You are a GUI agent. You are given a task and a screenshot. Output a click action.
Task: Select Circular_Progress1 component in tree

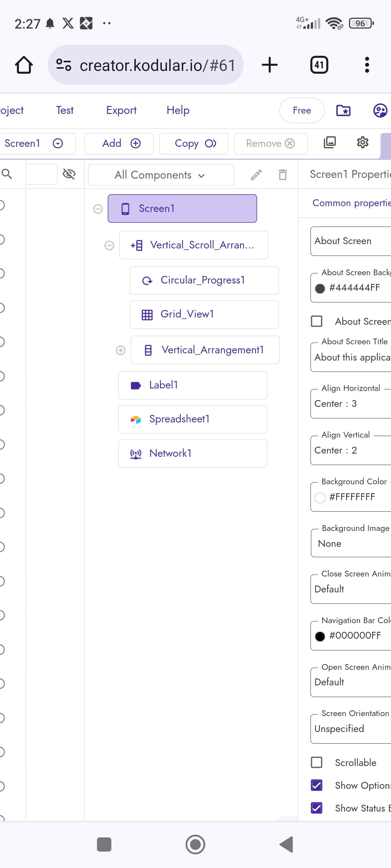(204, 281)
